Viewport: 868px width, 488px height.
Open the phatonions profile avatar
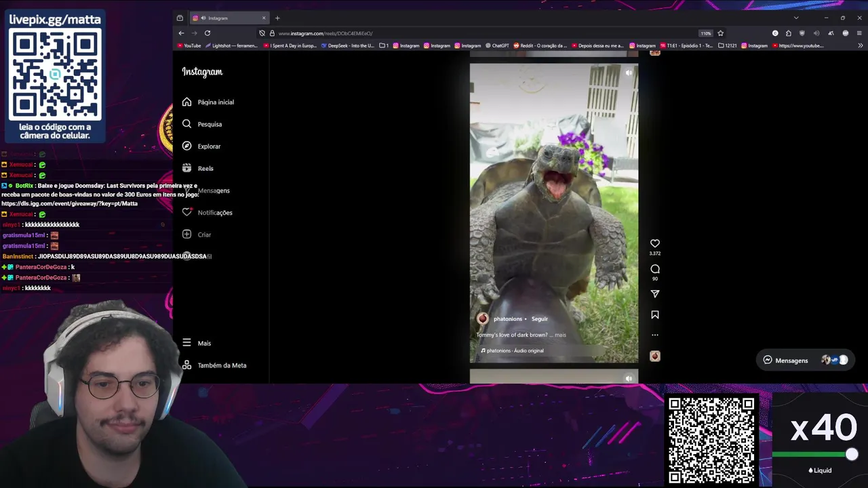[x=482, y=319]
